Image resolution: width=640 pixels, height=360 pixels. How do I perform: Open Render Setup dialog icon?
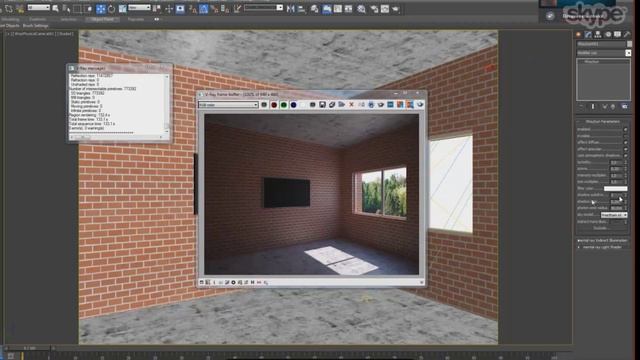tap(374, 9)
